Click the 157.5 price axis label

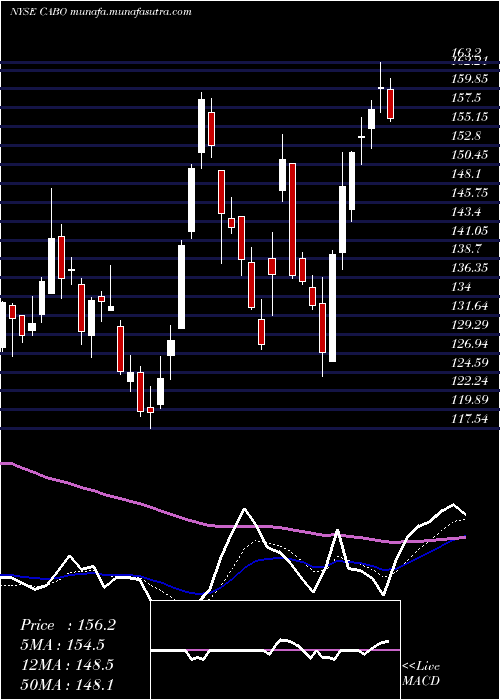[x=466, y=98]
